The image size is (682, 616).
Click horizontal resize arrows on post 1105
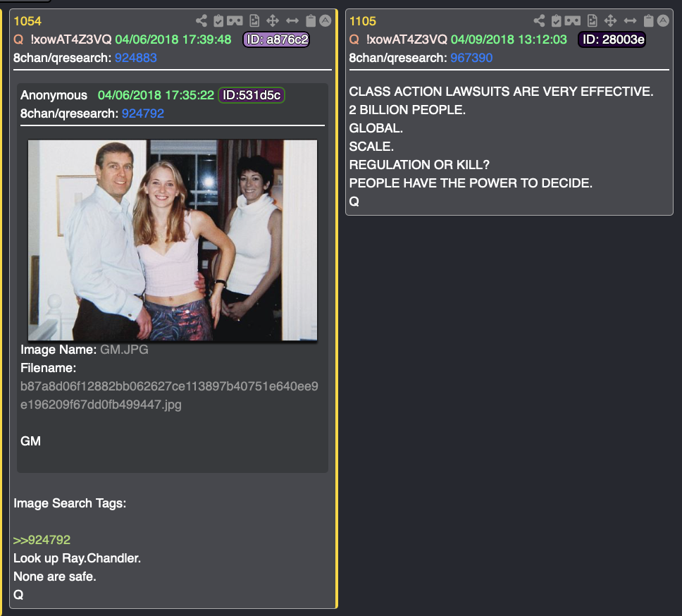(630, 20)
